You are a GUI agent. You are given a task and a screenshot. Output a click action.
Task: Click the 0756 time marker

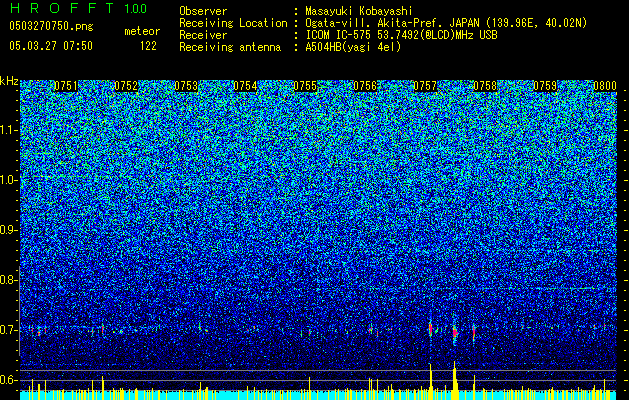(365, 86)
